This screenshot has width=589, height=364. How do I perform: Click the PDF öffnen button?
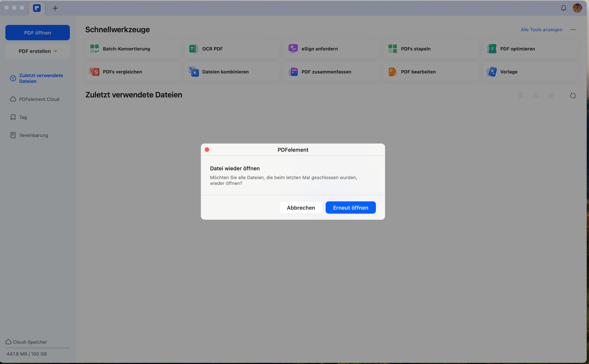tap(38, 32)
